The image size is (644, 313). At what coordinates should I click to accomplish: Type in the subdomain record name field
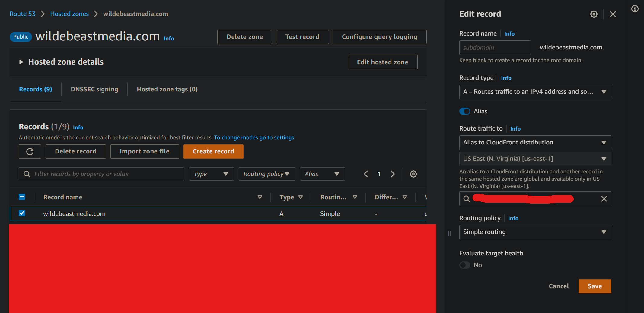click(495, 48)
